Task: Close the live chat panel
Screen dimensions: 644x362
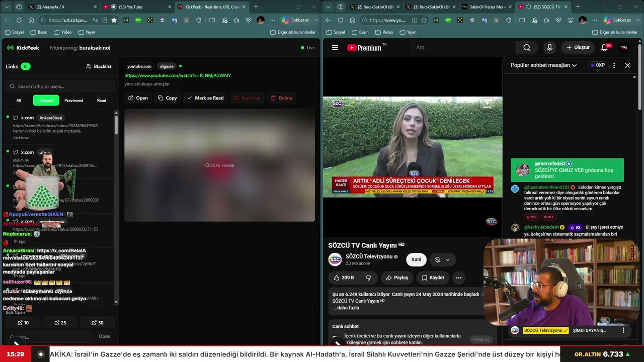Action: coord(627,65)
